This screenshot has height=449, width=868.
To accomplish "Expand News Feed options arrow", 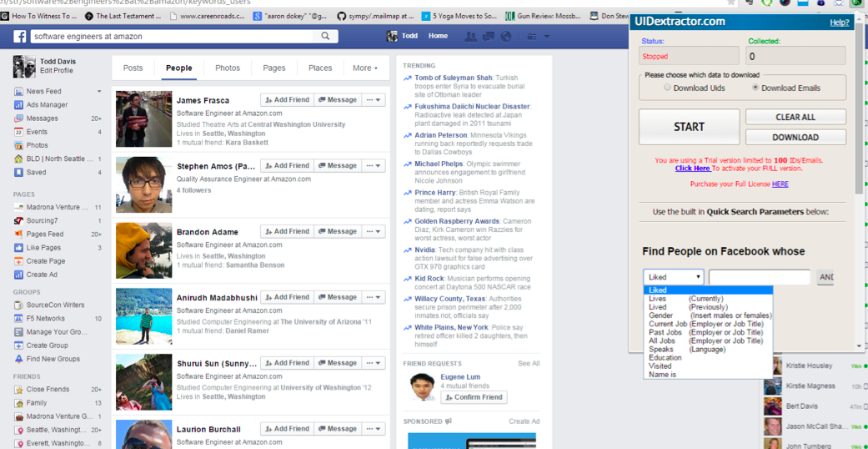I will pos(100,91).
